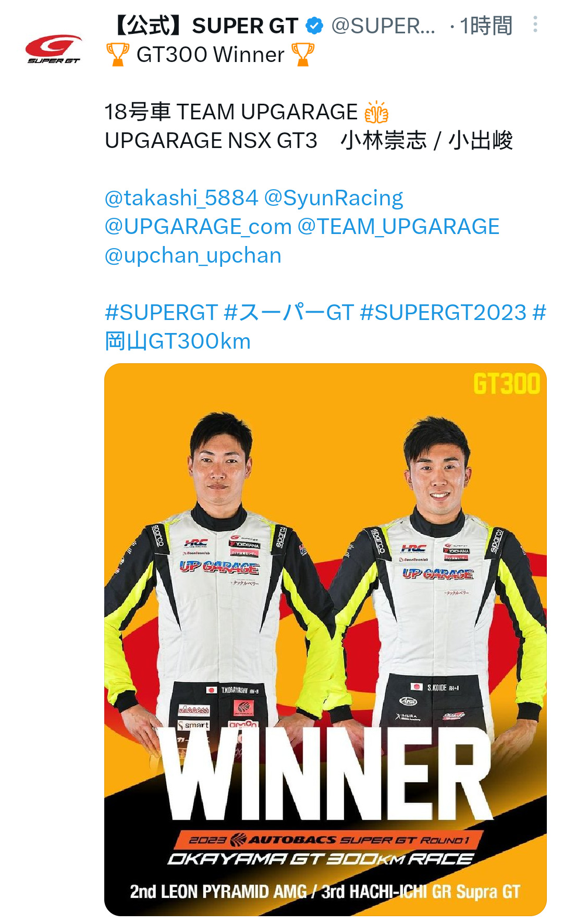
Task: Tap the left trophy emoji beside GT300 Winner
Action: point(118,55)
